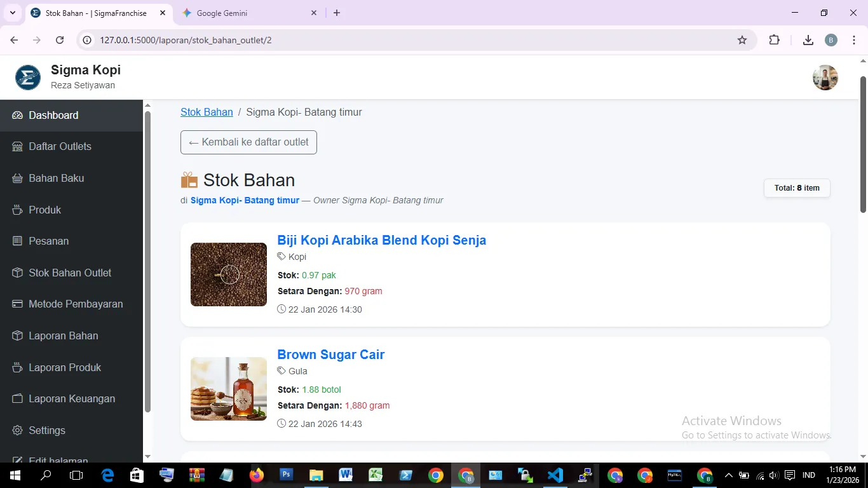This screenshot has width=868, height=488.
Task: Open the Chrome profile B icon
Action: tap(831, 40)
